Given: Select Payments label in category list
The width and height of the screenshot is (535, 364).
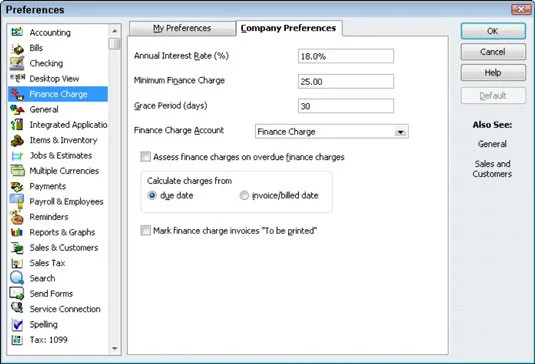Looking at the screenshot, I should 47,186.
